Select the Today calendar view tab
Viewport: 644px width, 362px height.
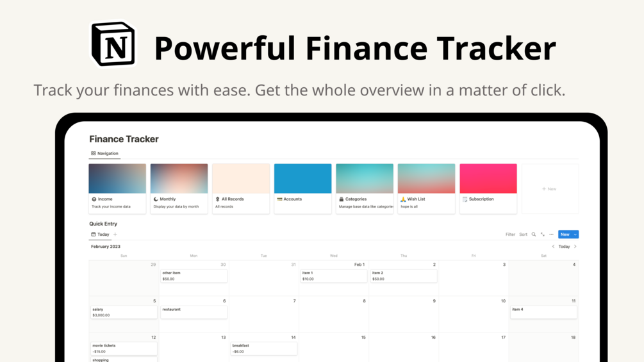pos(100,234)
